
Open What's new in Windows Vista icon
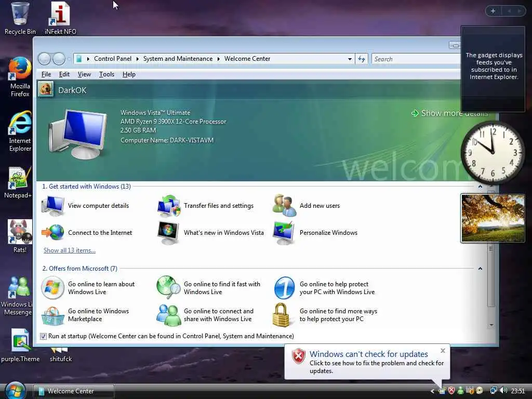(168, 233)
